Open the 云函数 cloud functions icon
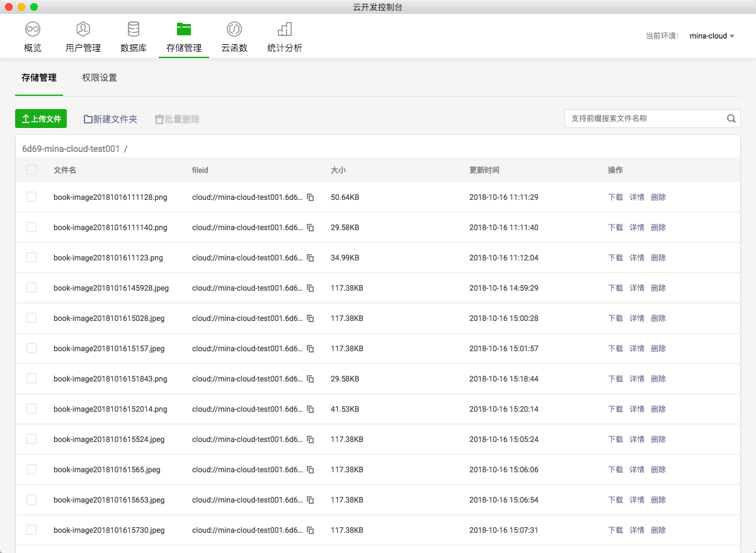 click(x=234, y=29)
